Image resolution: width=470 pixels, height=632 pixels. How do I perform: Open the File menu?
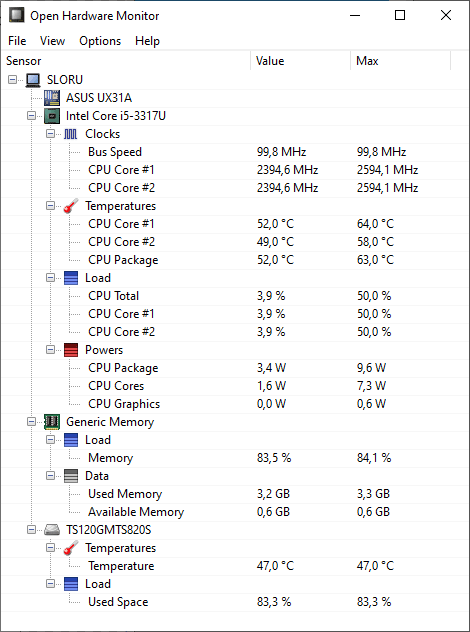tap(17, 41)
